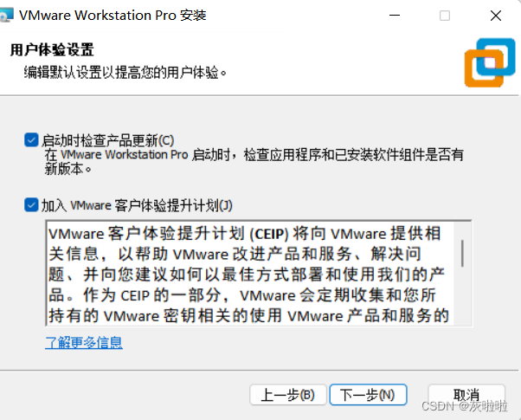The width and height of the screenshot is (521, 420).
Task: Click the 用户体验设置 heading
Action: 52,50
